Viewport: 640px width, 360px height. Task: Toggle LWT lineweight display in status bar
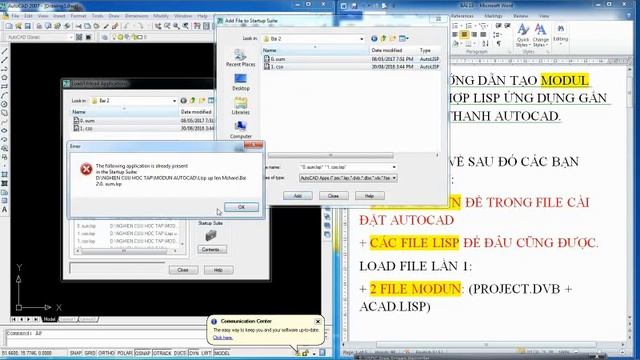[x=206, y=353]
